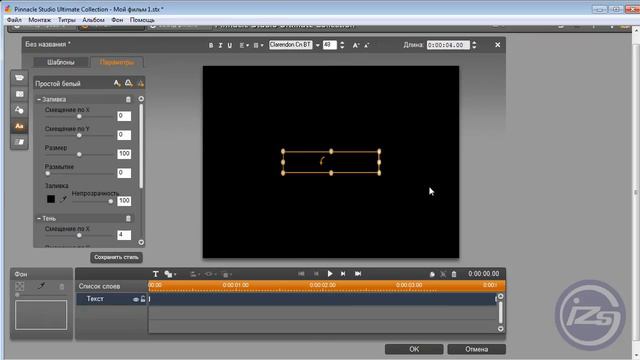Viewport: 640px width, 360px height.
Task: Delete layer using timeline toolbar trash icon
Action: (x=454, y=274)
